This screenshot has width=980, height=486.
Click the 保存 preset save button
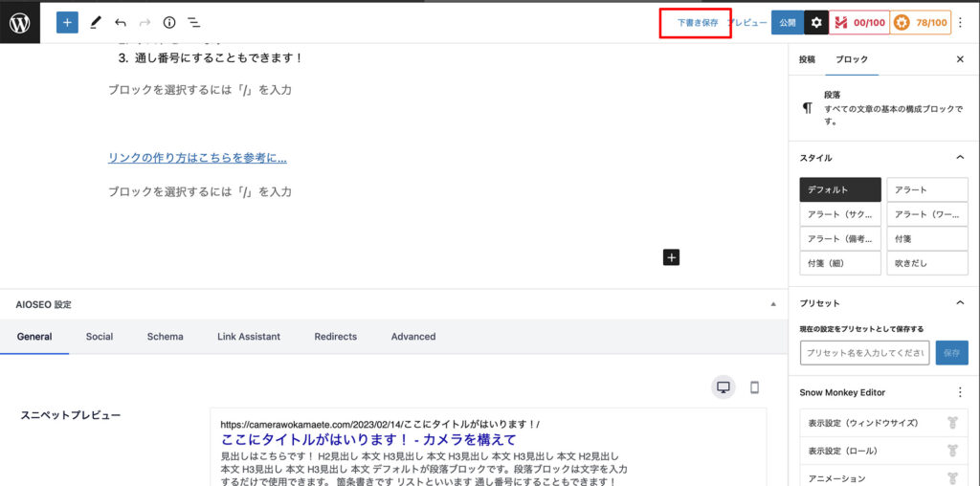point(952,352)
